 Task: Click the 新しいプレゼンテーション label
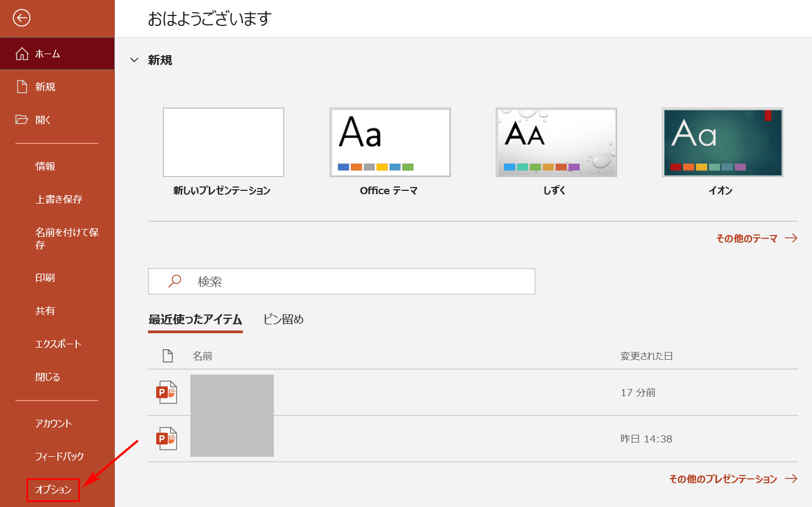coord(222,190)
